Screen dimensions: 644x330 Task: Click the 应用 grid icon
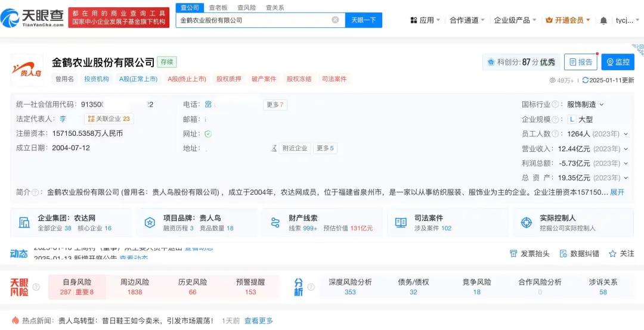[414, 20]
